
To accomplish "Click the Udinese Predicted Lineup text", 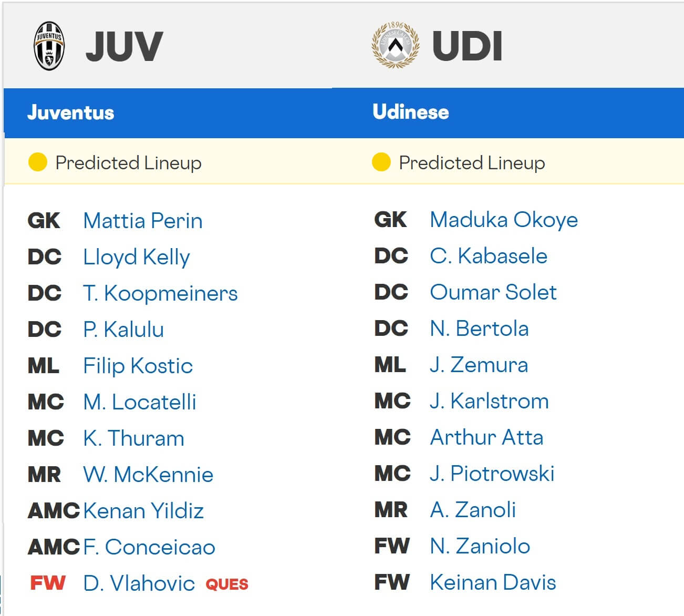I will (x=471, y=163).
